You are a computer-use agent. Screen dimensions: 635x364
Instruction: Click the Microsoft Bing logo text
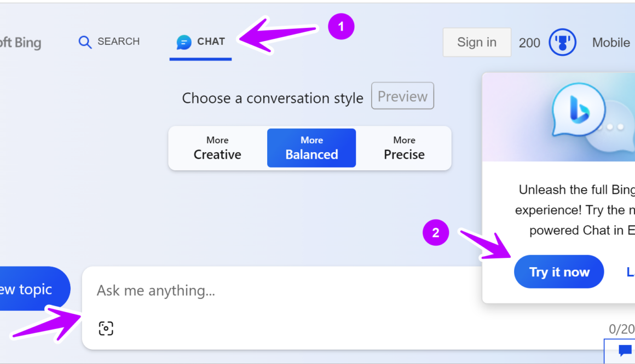pyautogui.click(x=20, y=43)
